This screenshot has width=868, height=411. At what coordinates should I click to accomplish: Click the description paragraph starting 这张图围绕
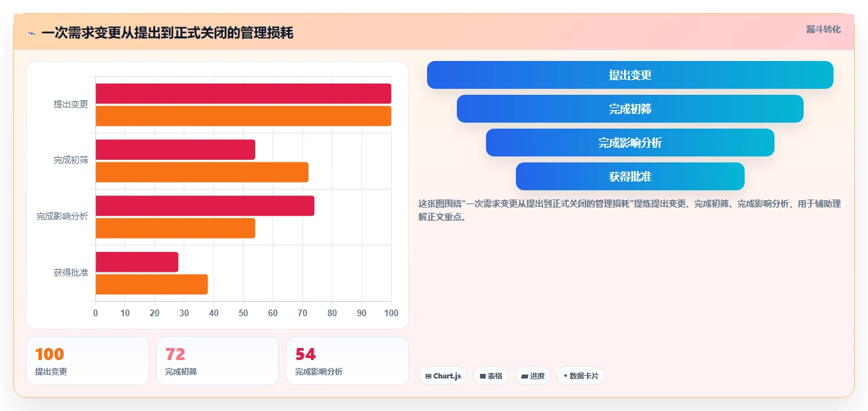(x=630, y=210)
